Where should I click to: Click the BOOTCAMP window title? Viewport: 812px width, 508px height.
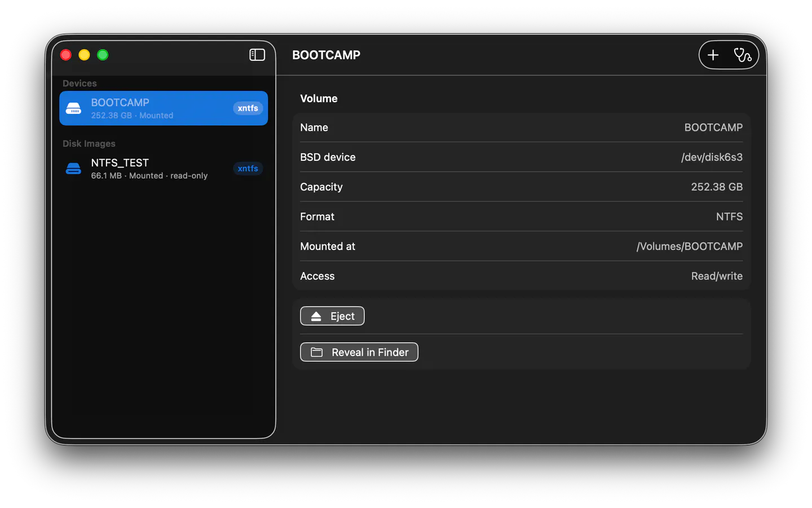(326, 55)
